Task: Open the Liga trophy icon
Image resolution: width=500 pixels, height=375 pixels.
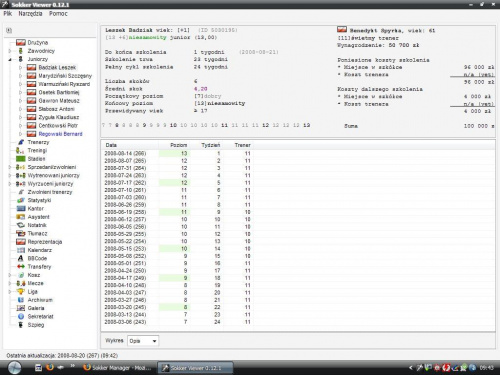Action: 21,292
